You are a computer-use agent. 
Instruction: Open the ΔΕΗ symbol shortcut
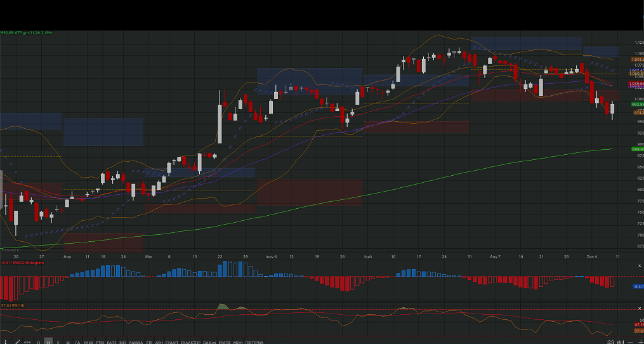[x=159, y=342]
